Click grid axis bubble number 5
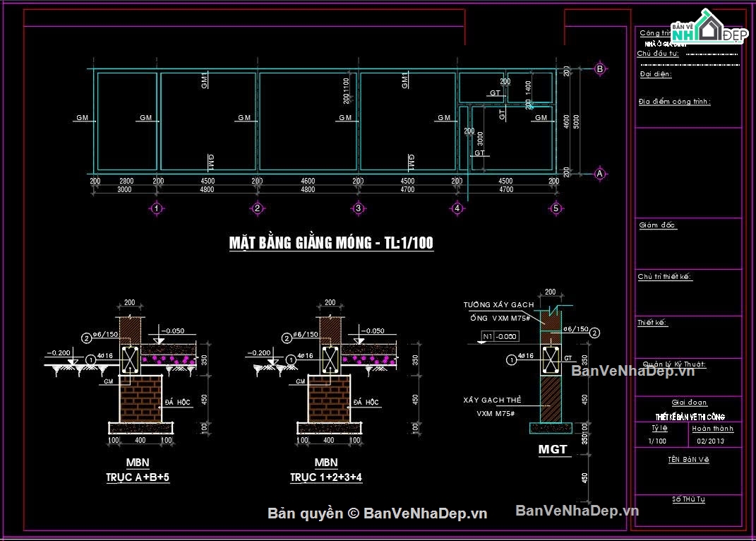 click(556, 208)
